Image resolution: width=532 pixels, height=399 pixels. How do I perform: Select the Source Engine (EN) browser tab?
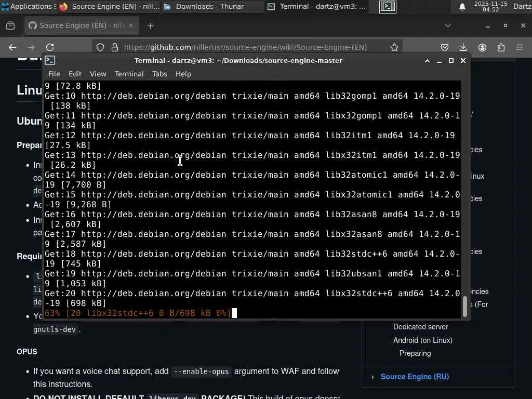tap(82, 25)
